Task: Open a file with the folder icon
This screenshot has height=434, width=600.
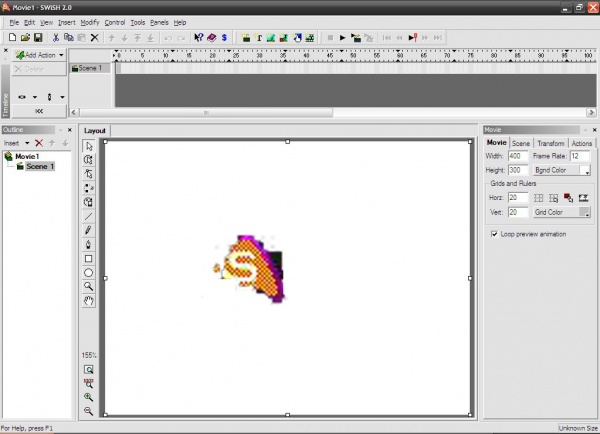Action: point(25,38)
